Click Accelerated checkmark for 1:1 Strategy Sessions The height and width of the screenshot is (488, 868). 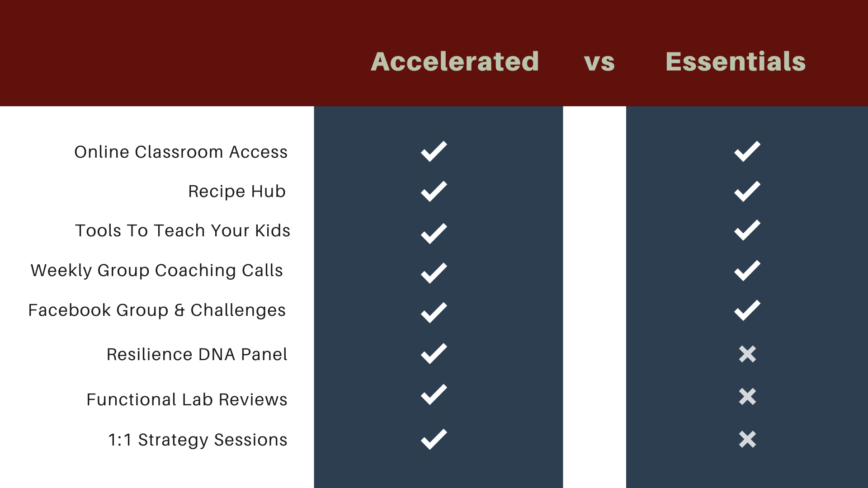[434, 439]
